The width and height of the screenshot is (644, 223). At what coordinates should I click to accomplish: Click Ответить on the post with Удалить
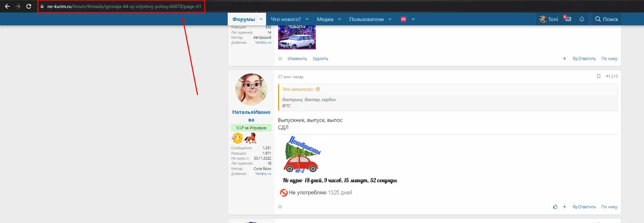click(x=584, y=59)
